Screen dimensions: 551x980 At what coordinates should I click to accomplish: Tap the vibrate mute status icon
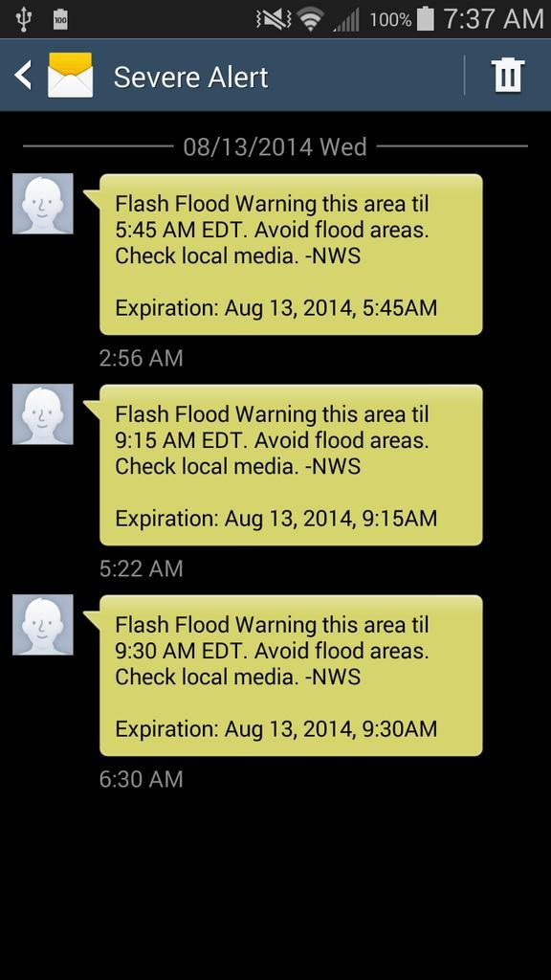(275, 19)
